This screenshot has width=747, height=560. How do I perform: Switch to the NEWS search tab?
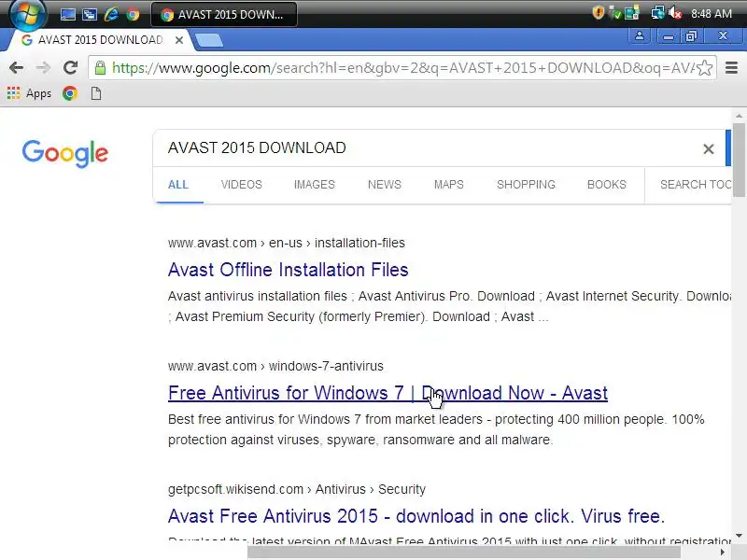[385, 185]
